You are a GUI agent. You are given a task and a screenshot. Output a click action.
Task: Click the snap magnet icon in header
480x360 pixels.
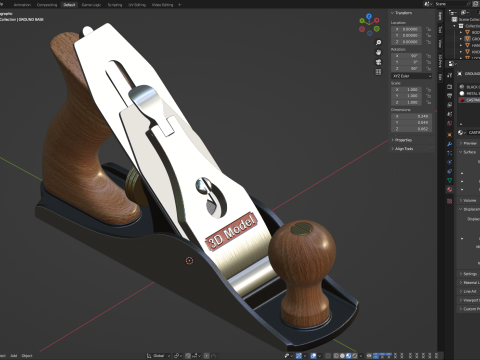(x=188, y=356)
